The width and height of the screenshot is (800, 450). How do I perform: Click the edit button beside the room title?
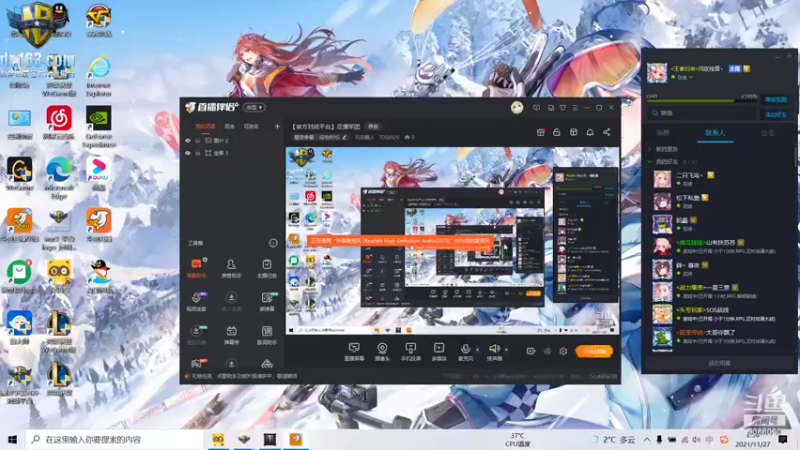tap(373, 127)
